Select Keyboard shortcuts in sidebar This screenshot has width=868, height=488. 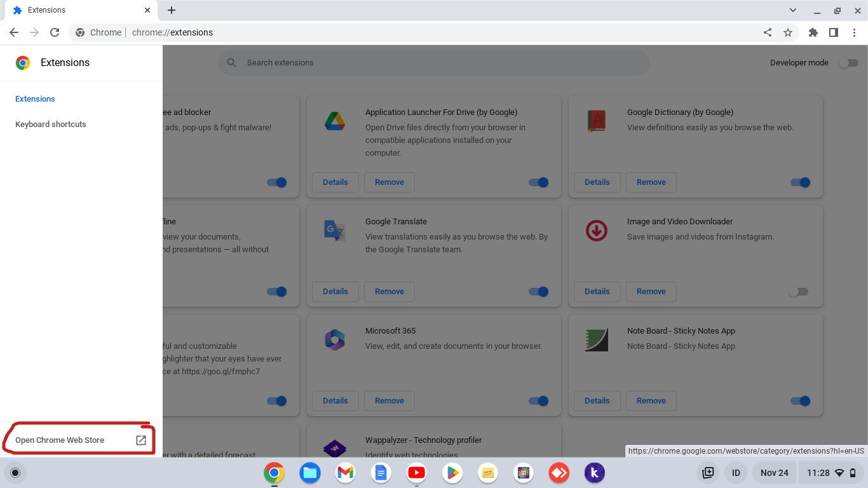[51, 125]
